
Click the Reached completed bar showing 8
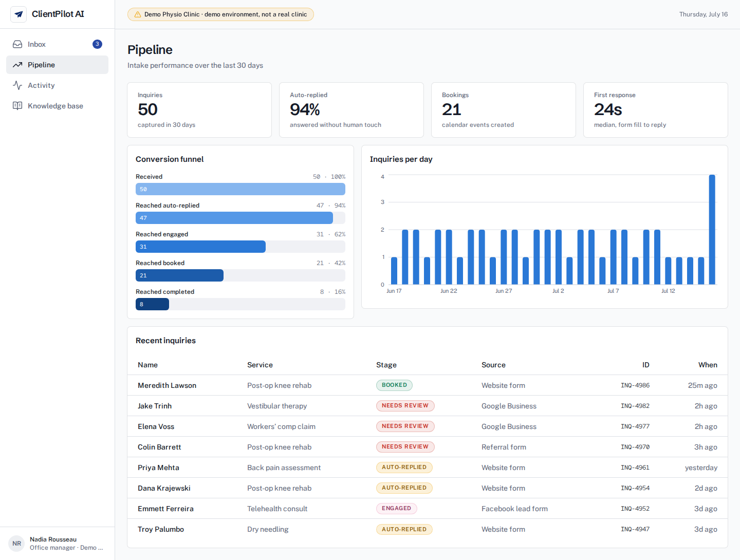point(152,304)
